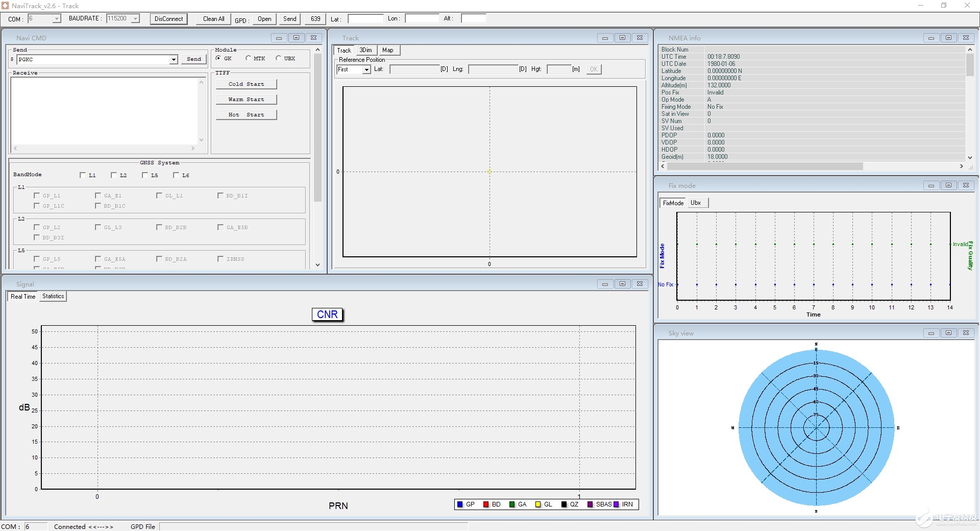Viewport: 980px width, 531px height.
Task: Check the GP_L1 signal checkbox
Action: click(x=37, y=196)
